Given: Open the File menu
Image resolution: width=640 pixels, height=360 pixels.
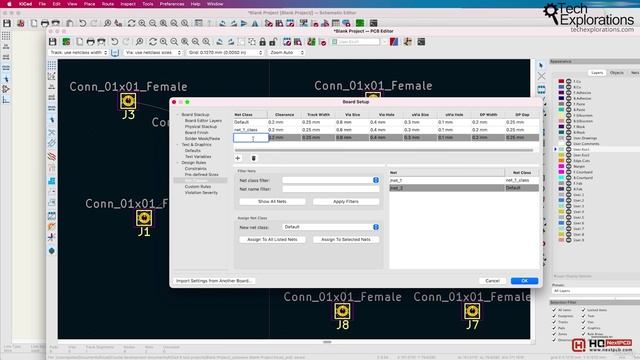Looking at the screenshot, I should [x=42, y=4].
